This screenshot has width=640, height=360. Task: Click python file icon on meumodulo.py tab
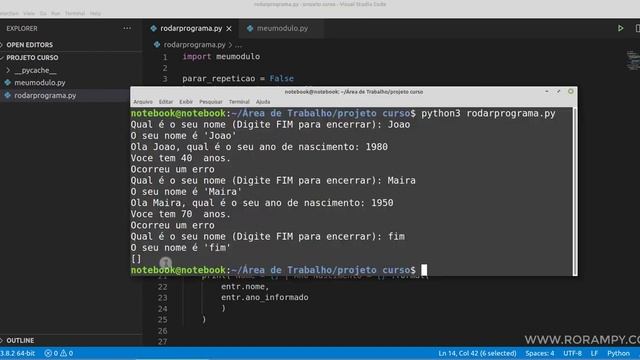pyautogui.click(x=250, y=28)
